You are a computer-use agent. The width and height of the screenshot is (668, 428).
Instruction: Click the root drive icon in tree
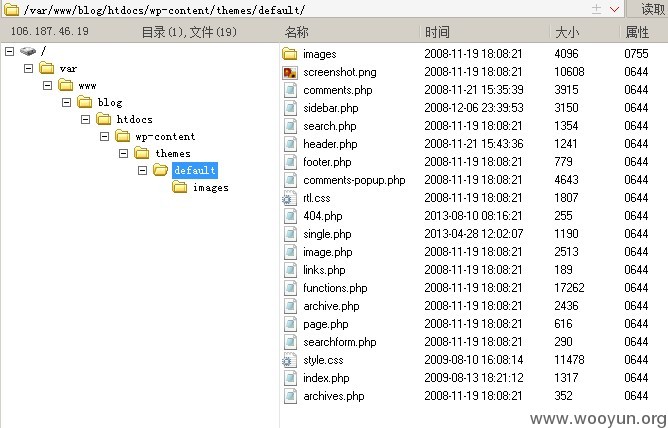28,52
